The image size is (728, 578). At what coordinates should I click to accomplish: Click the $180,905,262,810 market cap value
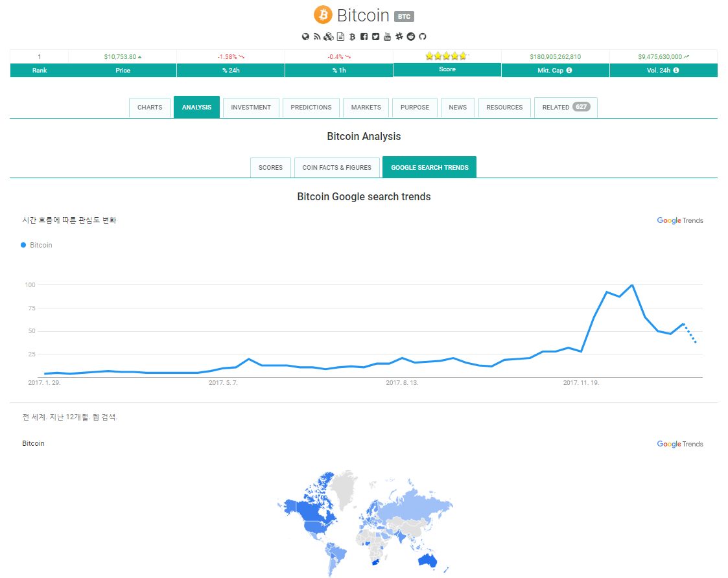pyautogui.click(x=556, y=56)
